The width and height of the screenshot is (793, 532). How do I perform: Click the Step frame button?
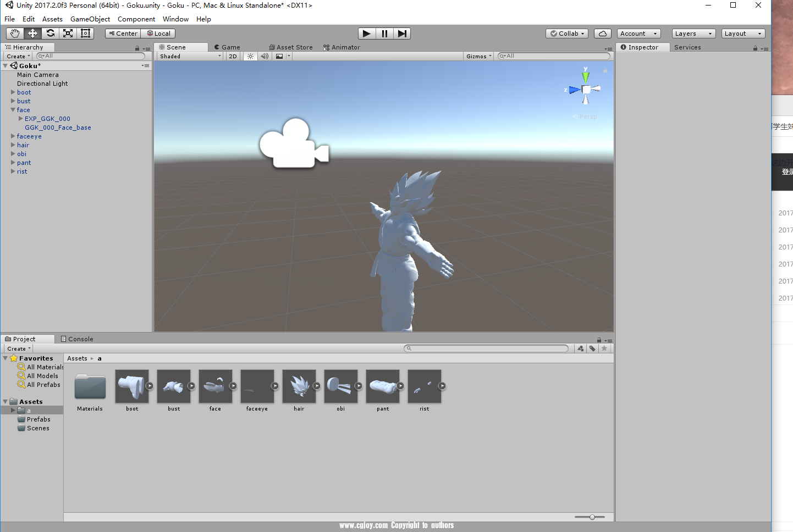[x=402, y=34]
